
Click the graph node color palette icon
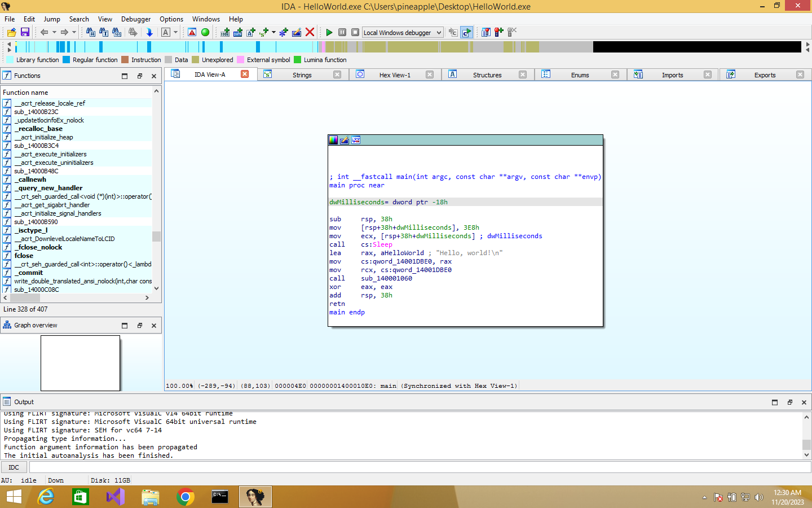tap(333, 140)
